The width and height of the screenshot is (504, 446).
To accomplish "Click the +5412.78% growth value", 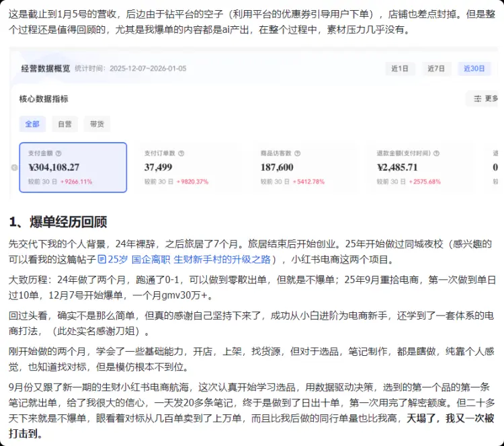I will pos(308,182).
